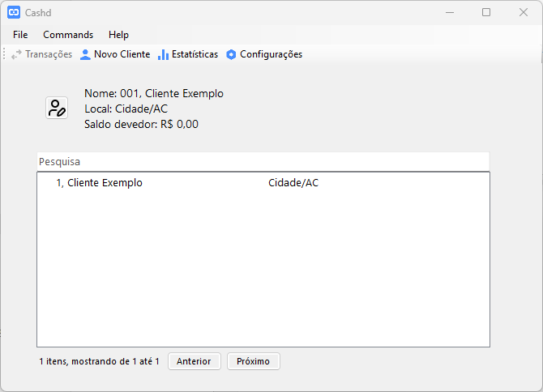This screenshot has height=392, width=543.
Task: Minimize the Cashd window
Action: [450, 12]
